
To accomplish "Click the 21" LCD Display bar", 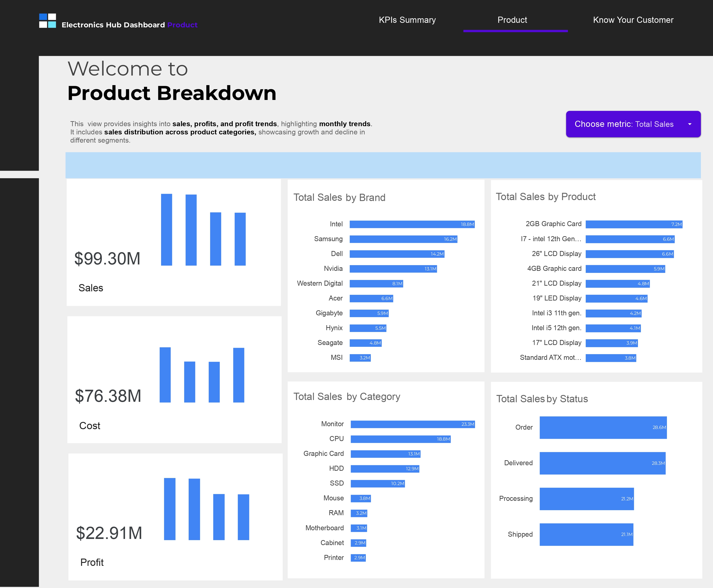I will click(x=617, y=283).
